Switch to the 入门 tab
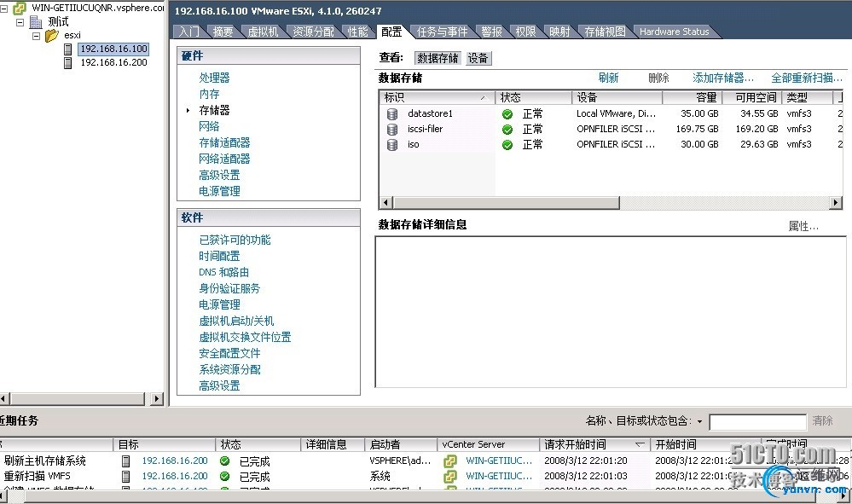Image resolution: width=852 pixels, height=504 pixels. coord(189,32)
